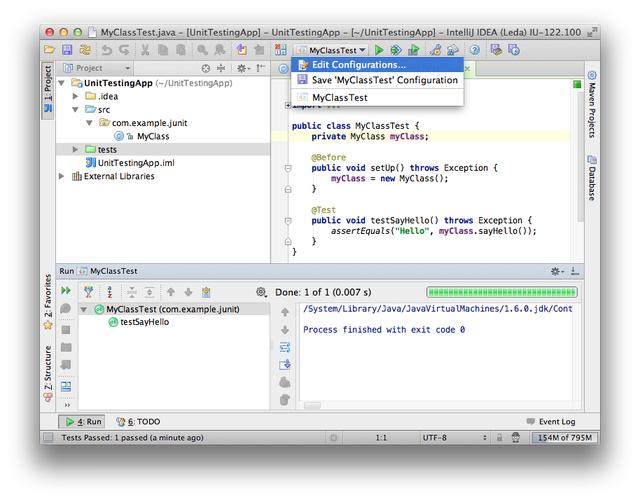This screenshot has height=500, width=640.
Task: Click memory indicator 154M of 795M
Action: point(564,438)
